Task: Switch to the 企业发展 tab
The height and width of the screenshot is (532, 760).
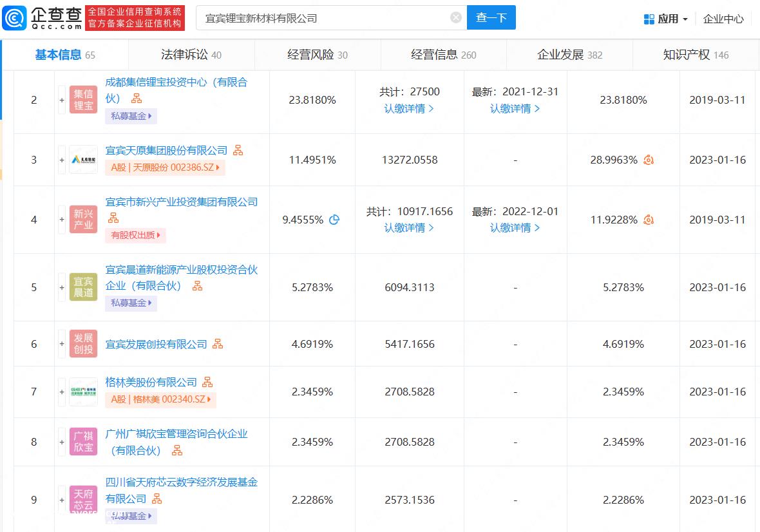Action: pos(569,55)
